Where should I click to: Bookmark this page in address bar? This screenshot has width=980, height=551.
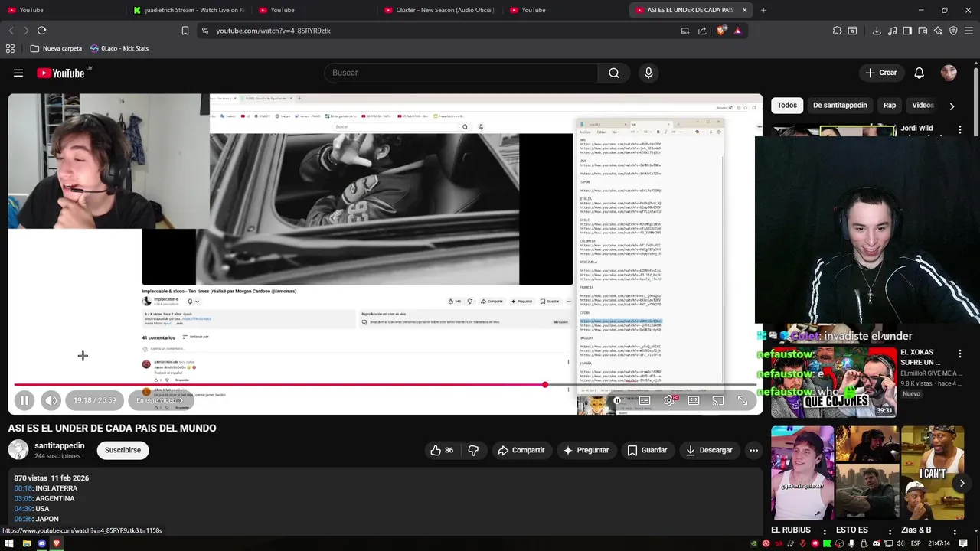(x=185, y=31)
